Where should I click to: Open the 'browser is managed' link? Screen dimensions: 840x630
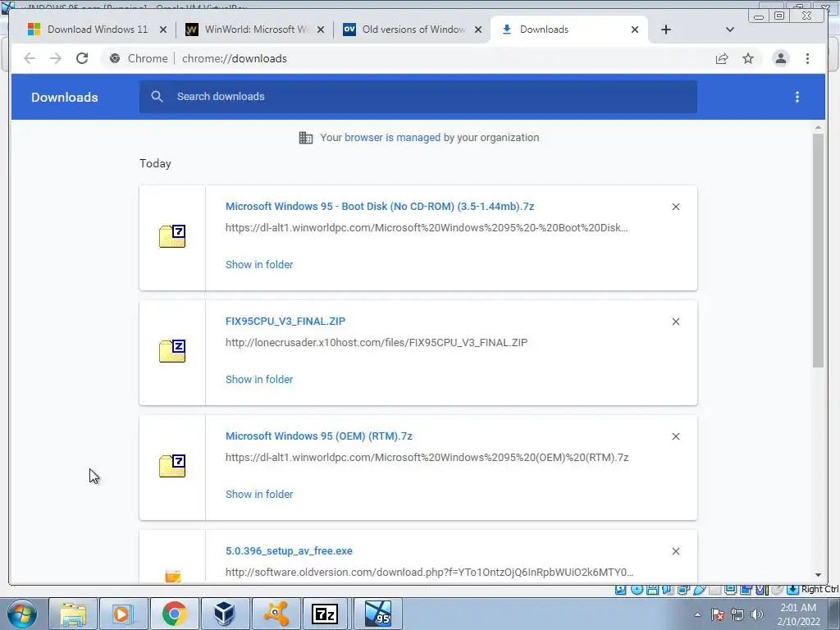(392, 138)
